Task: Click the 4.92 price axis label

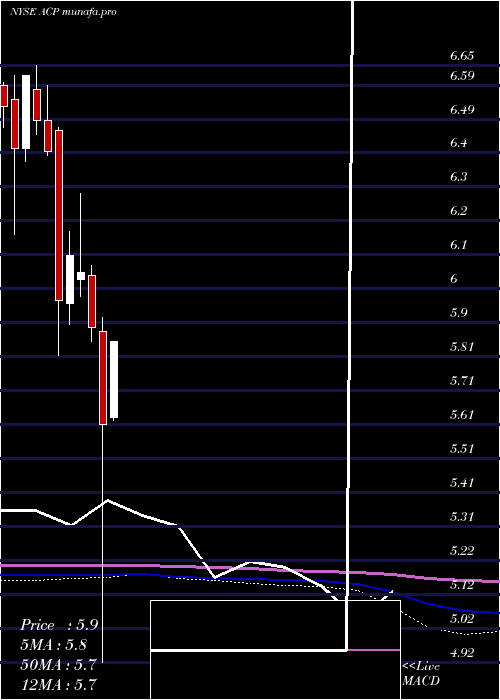Action: [462, 653]
